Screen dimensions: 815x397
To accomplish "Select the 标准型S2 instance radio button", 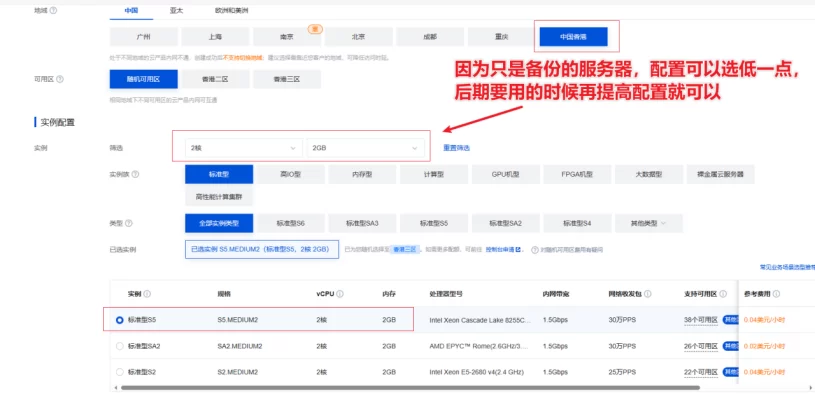I will click(x=120, y=372).
